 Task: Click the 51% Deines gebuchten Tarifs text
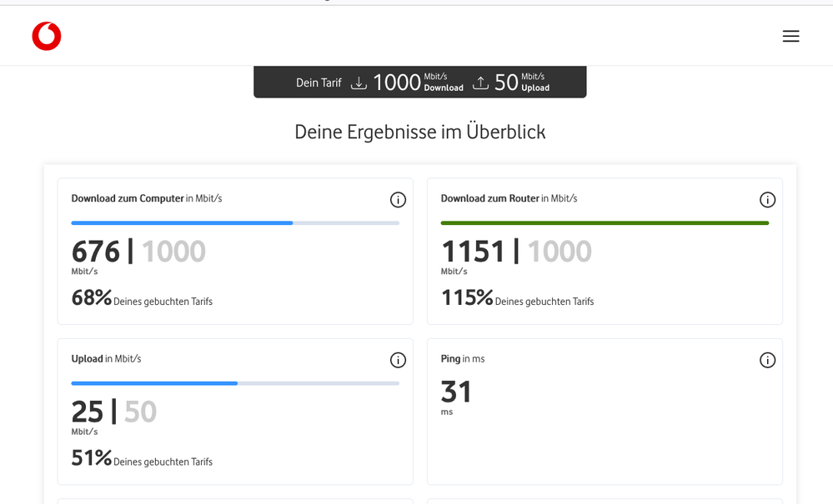[x=142, y=459]
